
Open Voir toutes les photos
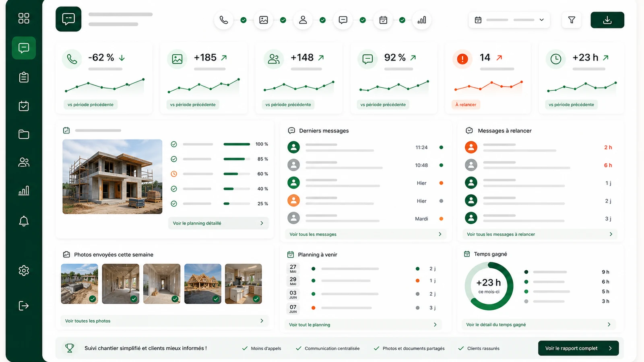[164, 321]
